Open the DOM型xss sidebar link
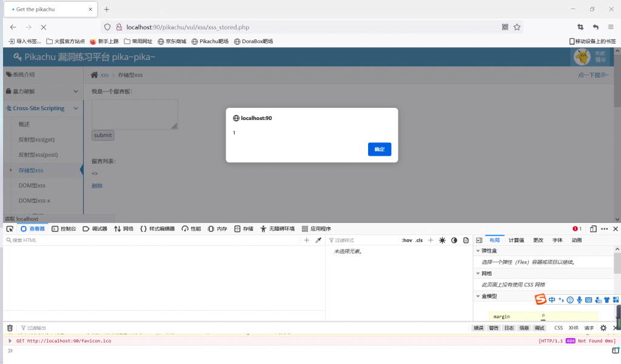The width and height of the screenshot is (621, 364). (32, 185)
